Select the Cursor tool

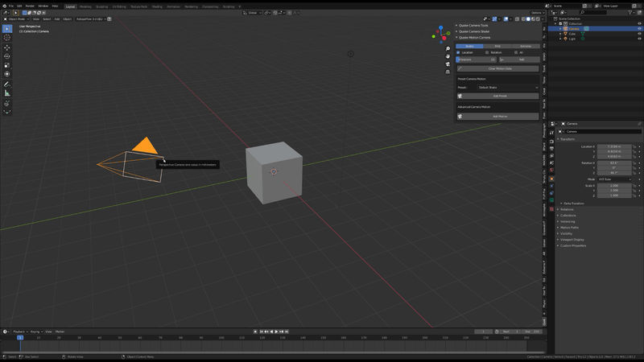tap(7, 38)
